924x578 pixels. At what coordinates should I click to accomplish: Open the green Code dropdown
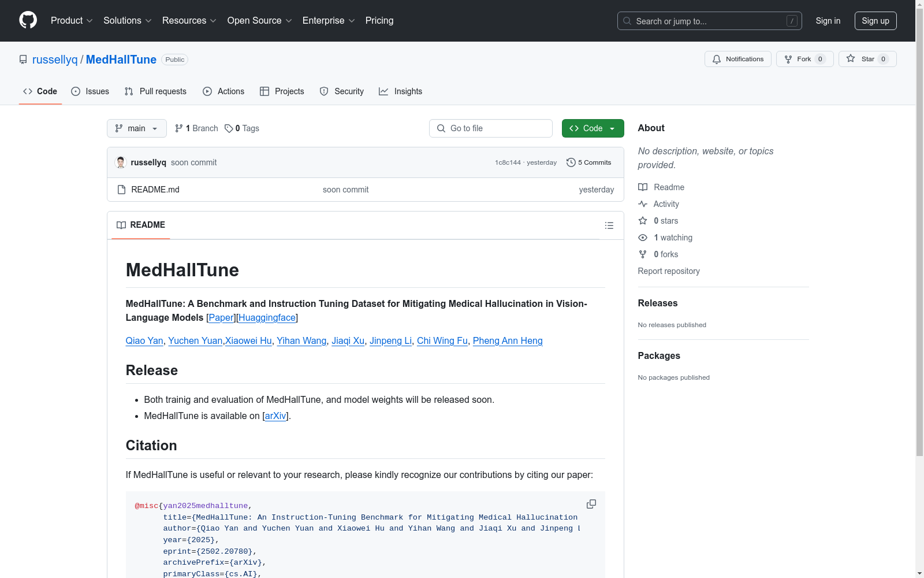[x=593, y=128]
